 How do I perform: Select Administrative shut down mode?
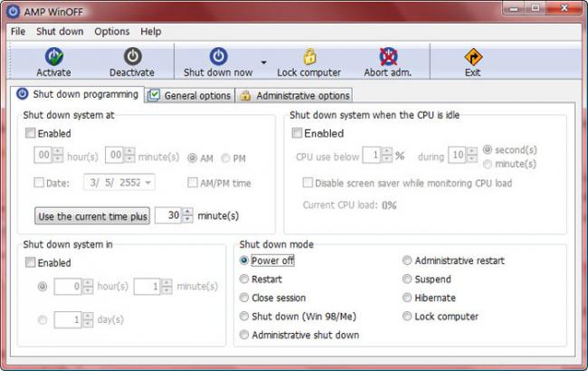(244, 334)
